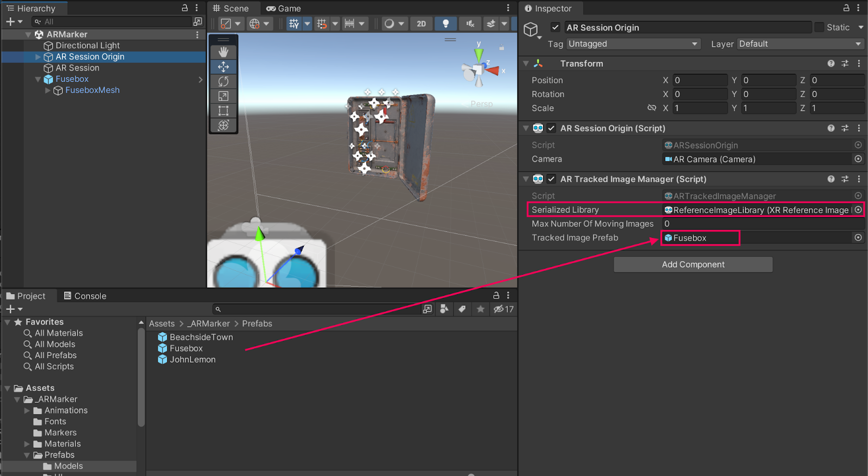The height and width of the screenshot is (476, 868).
Task: Click the Position X input field
Action: click(x=699, y=80)
